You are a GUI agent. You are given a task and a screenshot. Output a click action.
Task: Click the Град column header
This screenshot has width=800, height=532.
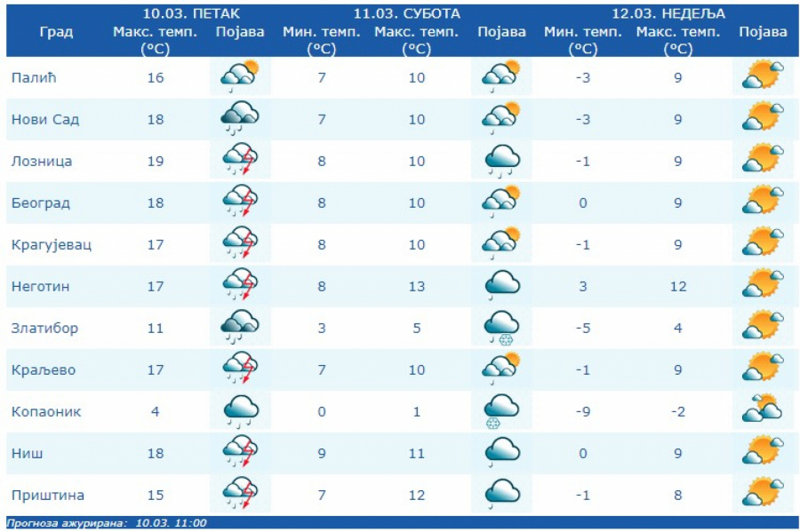pos(56,32)
